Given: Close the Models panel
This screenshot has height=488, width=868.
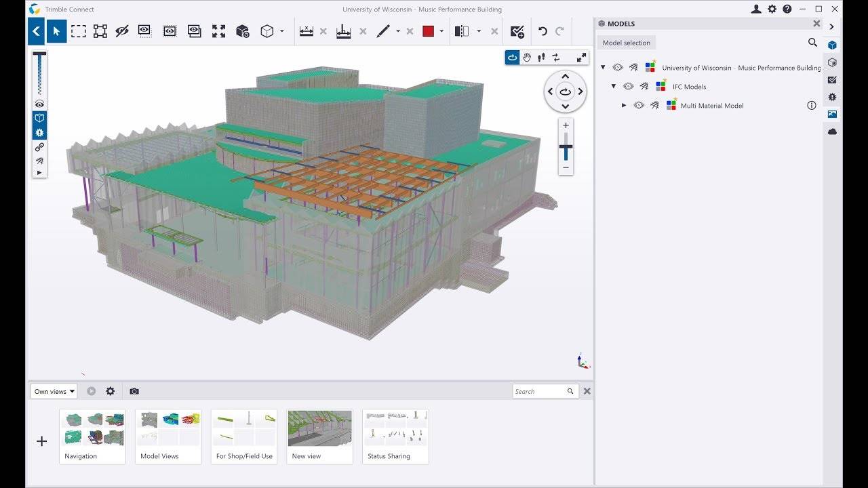Looking at the screenshot, I should (816, 24).
